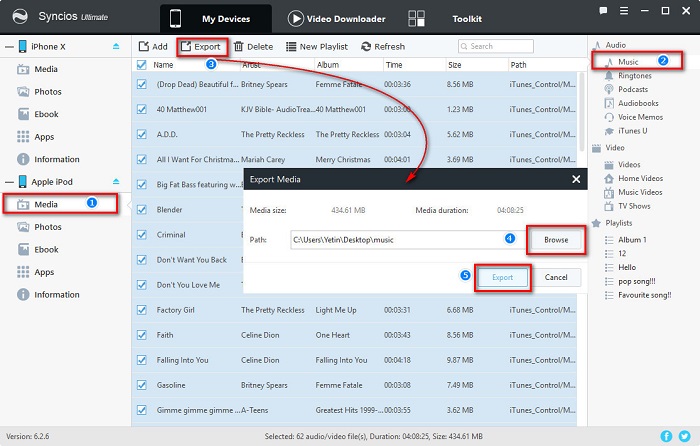Open the feedback chat icon in title bar

[x=603, y=11]
